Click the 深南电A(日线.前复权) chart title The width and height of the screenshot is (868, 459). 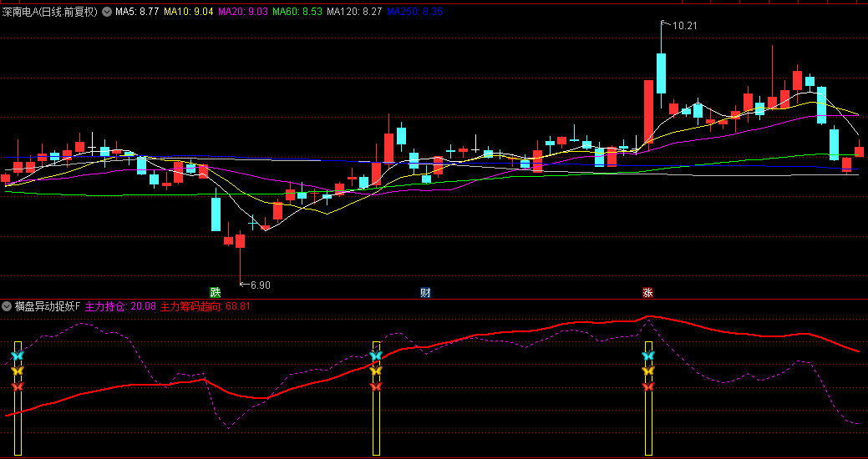point(50,12)
